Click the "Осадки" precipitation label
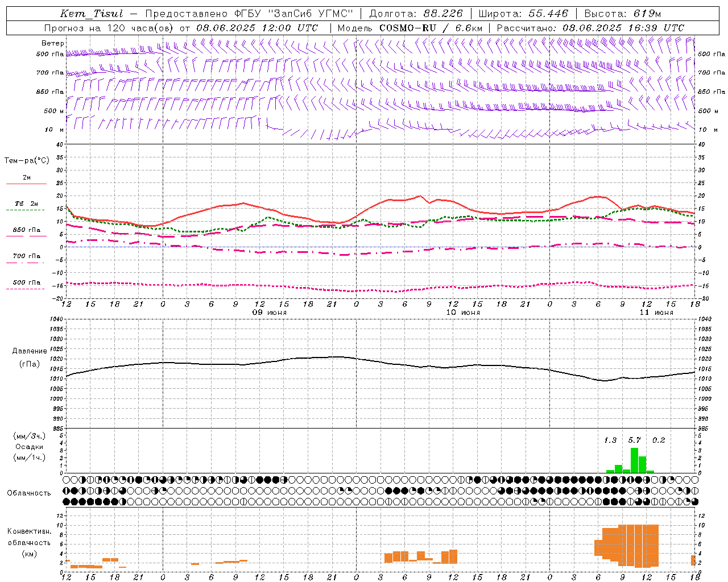The image size is (728, 582). [x=29, y=447]
